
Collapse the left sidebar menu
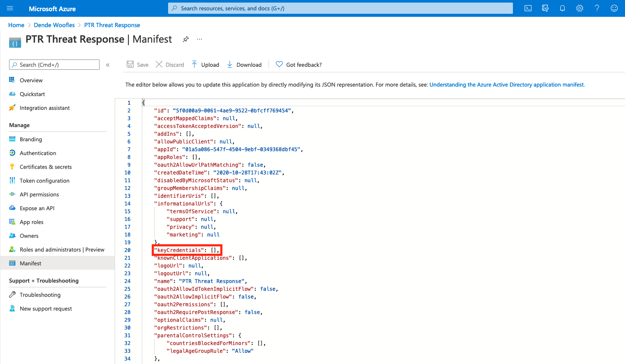click(x=108, y=65)
